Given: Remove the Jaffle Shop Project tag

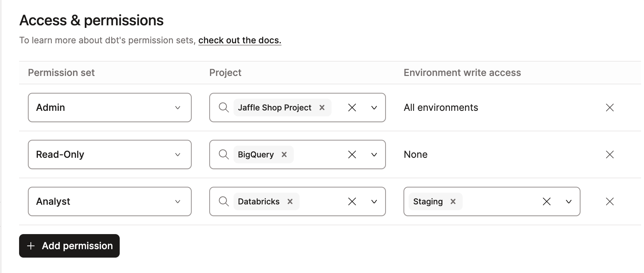Looking at the screenshot, I should click(x=322, y=108).
